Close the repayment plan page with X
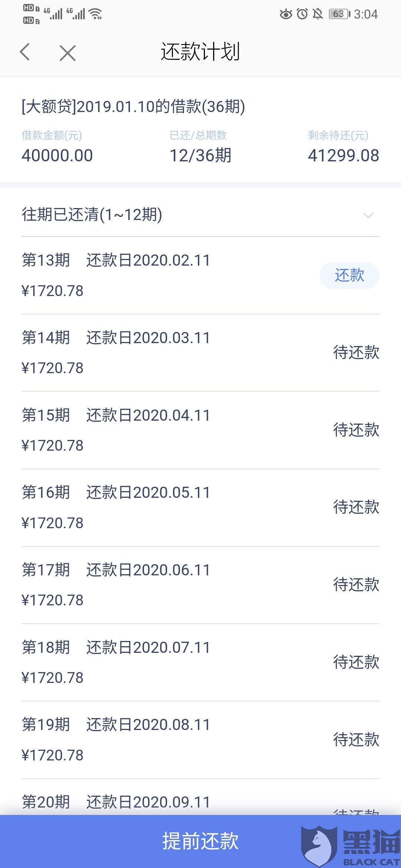401x868 pixels. coord(68,53)
